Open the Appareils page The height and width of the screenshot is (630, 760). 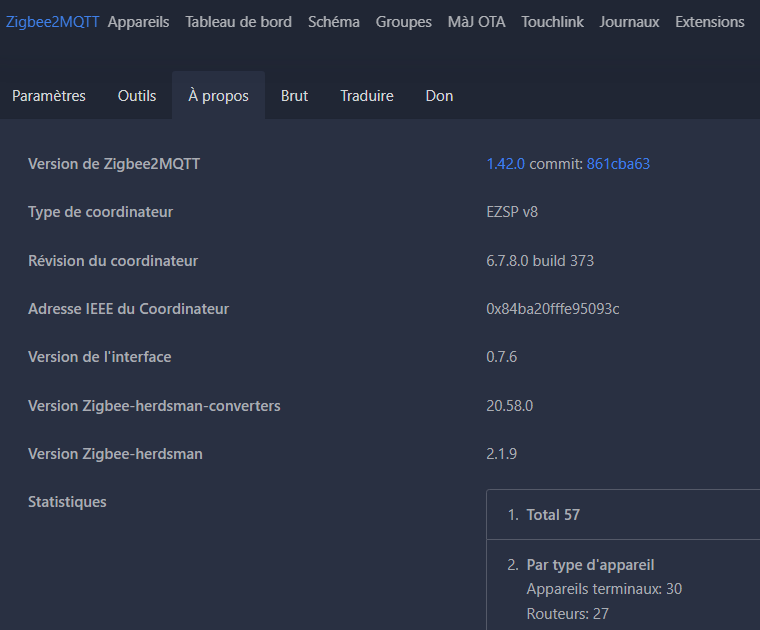tap(138, 22)
